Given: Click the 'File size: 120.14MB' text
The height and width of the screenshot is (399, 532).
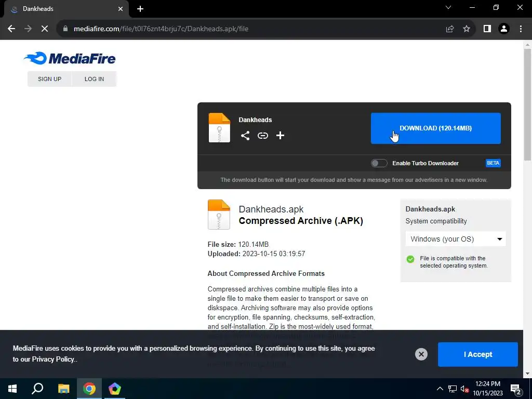Looking at the screenshot, I should click(x=238, y=244).
